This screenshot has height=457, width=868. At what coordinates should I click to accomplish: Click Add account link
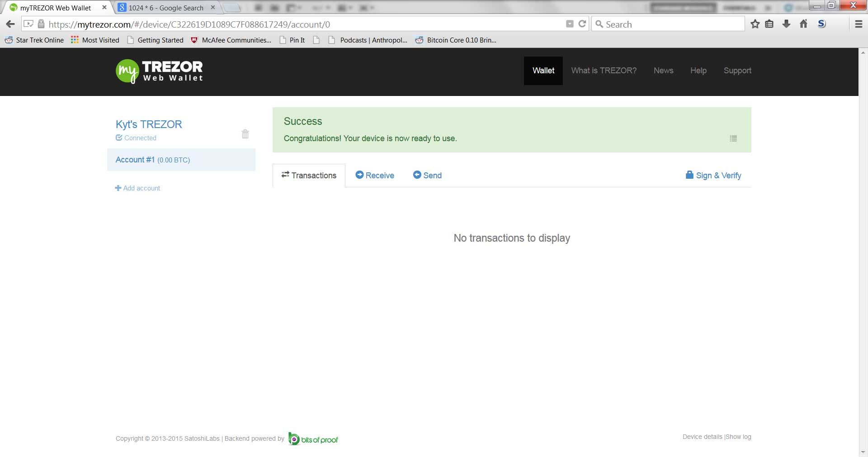(x=137, y=188)
